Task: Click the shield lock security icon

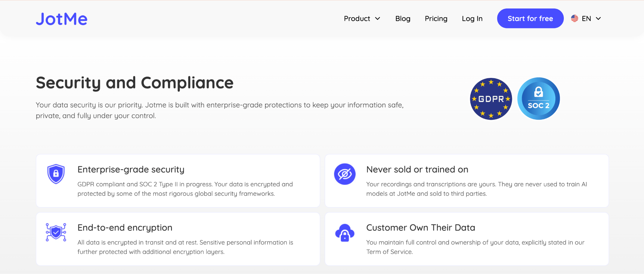Action: coord(56,174)
